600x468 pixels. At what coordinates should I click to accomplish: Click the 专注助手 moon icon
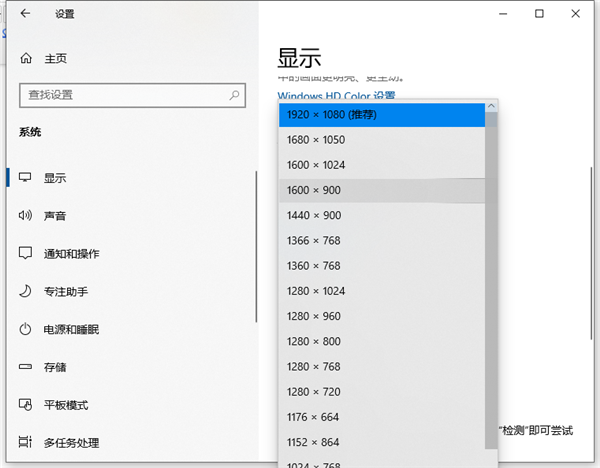25,292
